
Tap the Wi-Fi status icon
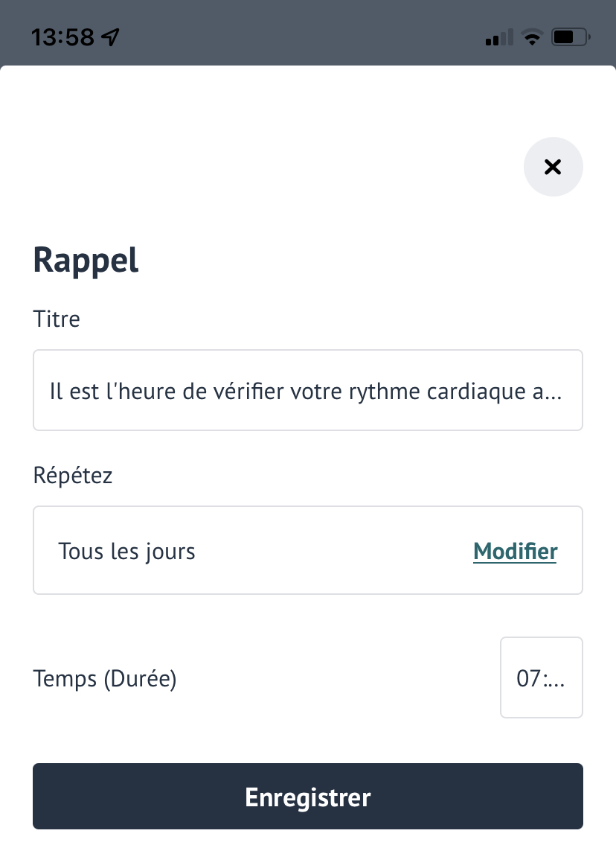[x=532, y=37]
